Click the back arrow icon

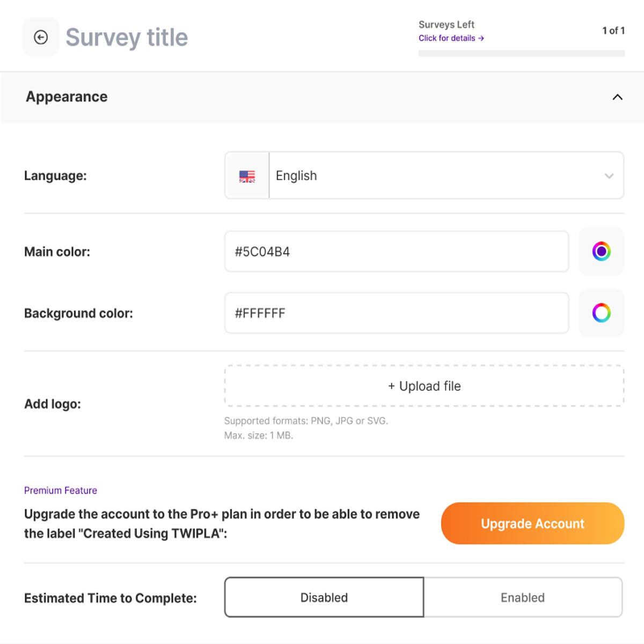pyautogui.click(x=41, y=37)
